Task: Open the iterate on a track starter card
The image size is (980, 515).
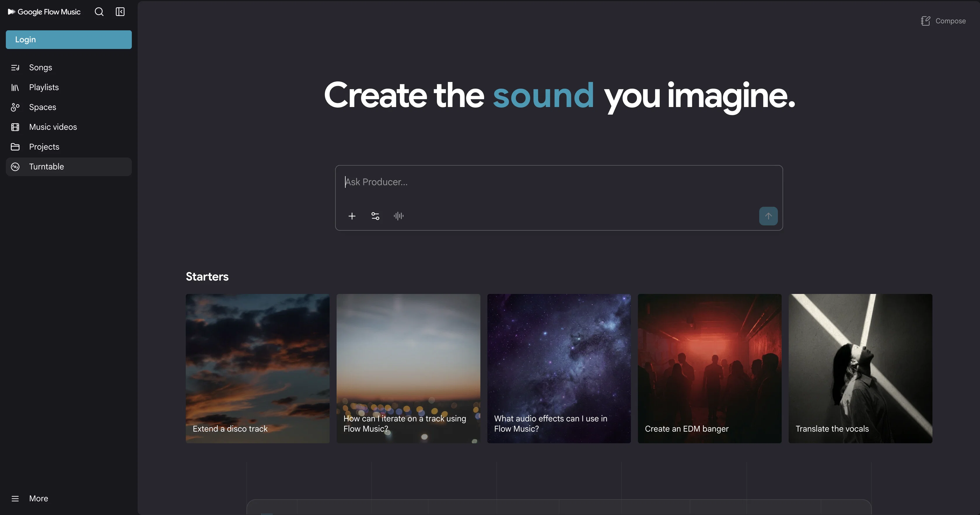Action: point(408,369)
